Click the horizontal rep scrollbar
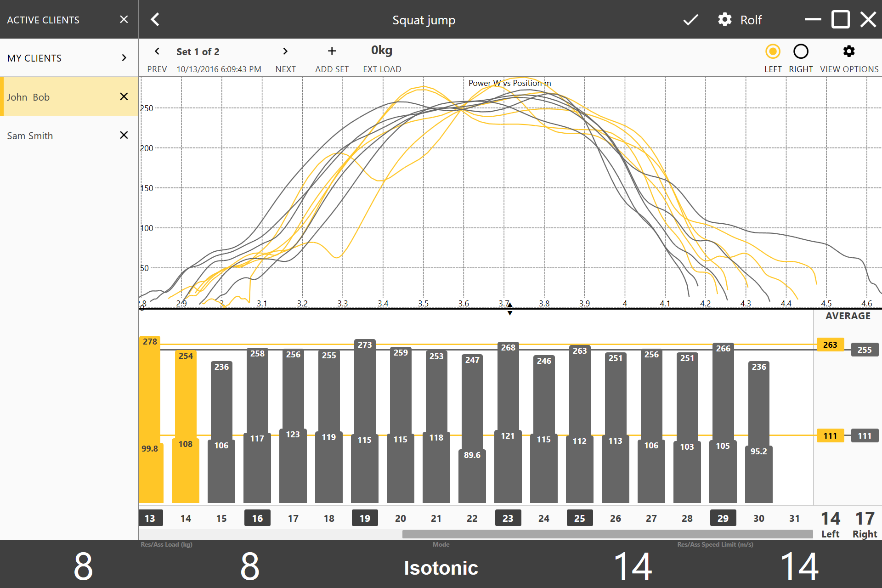The height and width of the screenshot is (588, 882). [607, 534]
